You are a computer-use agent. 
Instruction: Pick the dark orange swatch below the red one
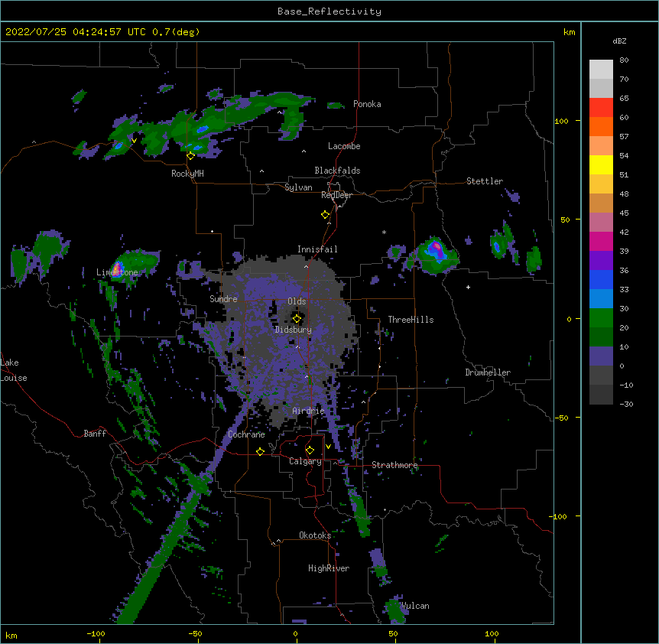[601, 126]
